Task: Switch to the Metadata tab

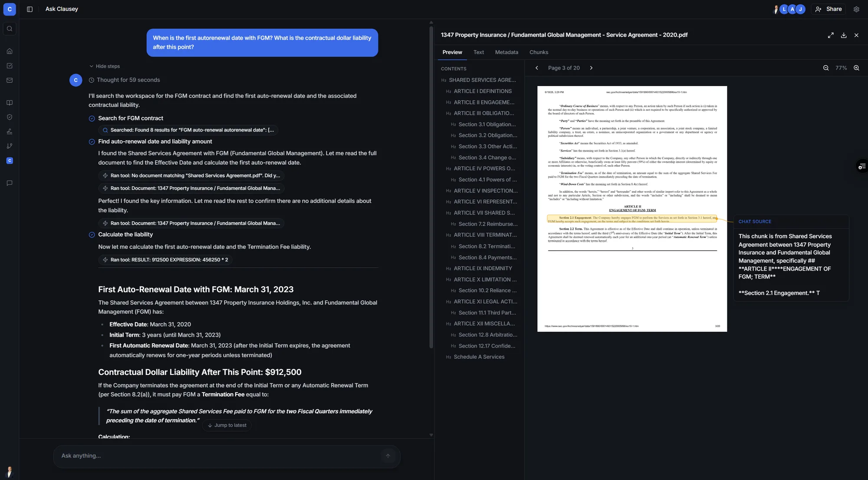Action: coord(506,52)
